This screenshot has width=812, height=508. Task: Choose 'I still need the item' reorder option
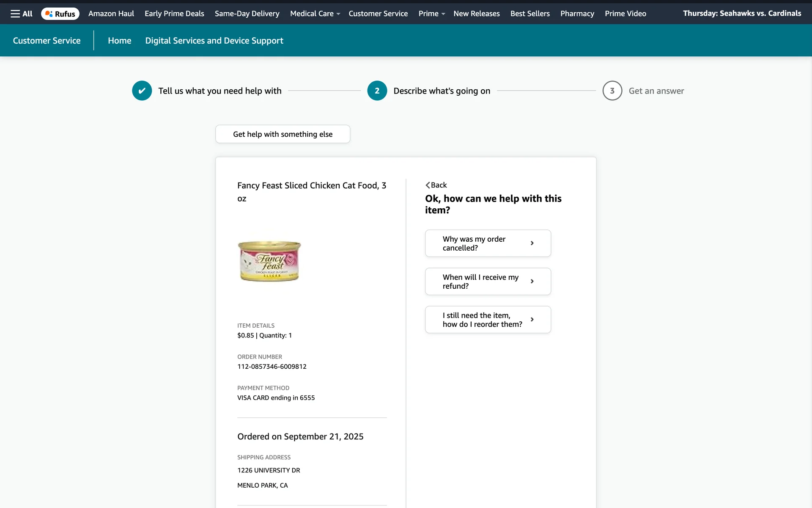(488, 320)
